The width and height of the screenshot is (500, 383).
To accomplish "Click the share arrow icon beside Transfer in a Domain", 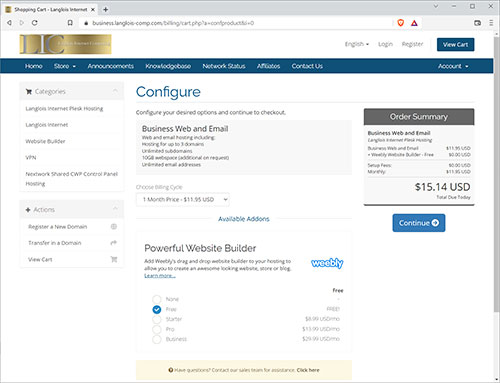I will [x=114, y=243].
